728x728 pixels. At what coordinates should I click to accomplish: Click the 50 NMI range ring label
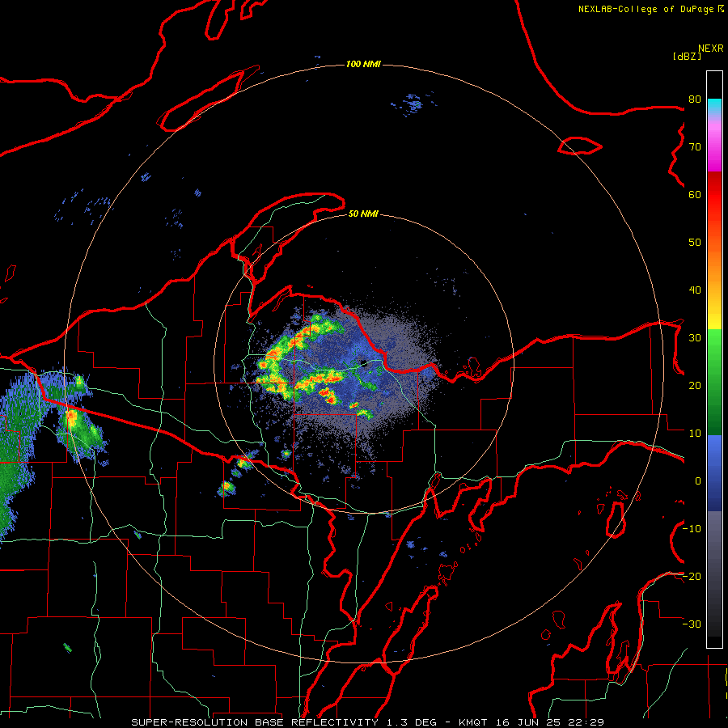click(x=363, y=214)
